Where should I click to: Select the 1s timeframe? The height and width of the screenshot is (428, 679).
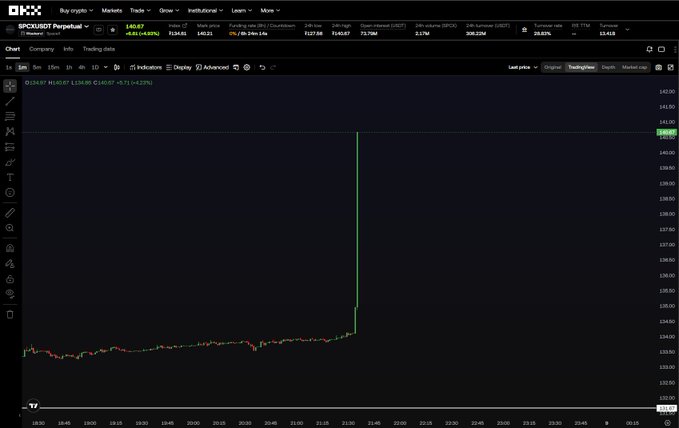tap(9, 67)
